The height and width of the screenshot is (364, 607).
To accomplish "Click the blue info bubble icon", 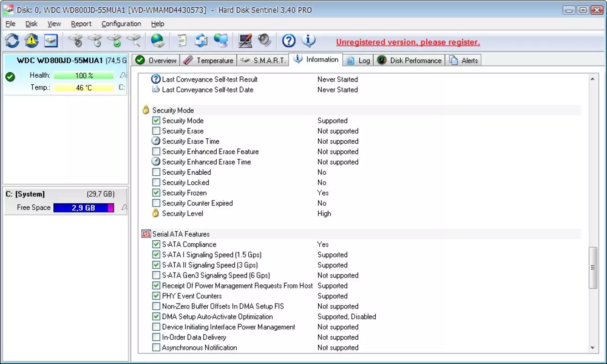I will [308, 41].
